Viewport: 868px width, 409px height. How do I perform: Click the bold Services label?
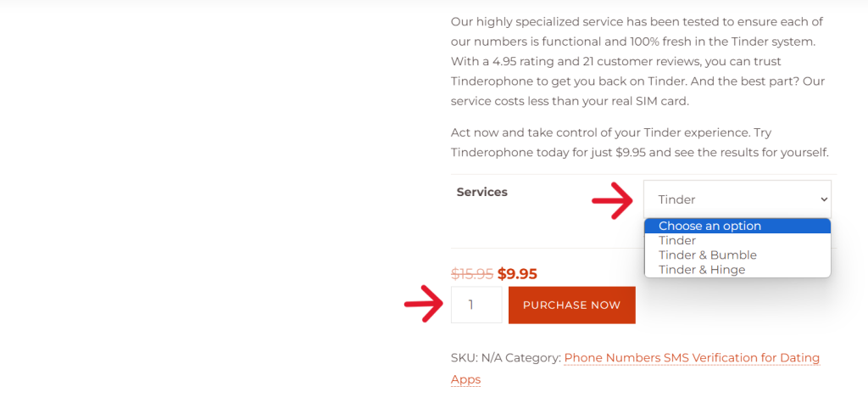click(481, 192)
